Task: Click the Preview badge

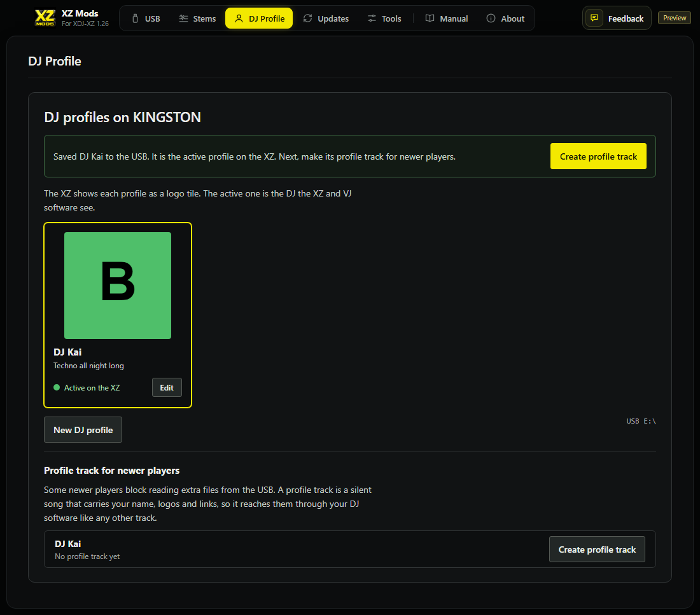Action: point(675,18)
